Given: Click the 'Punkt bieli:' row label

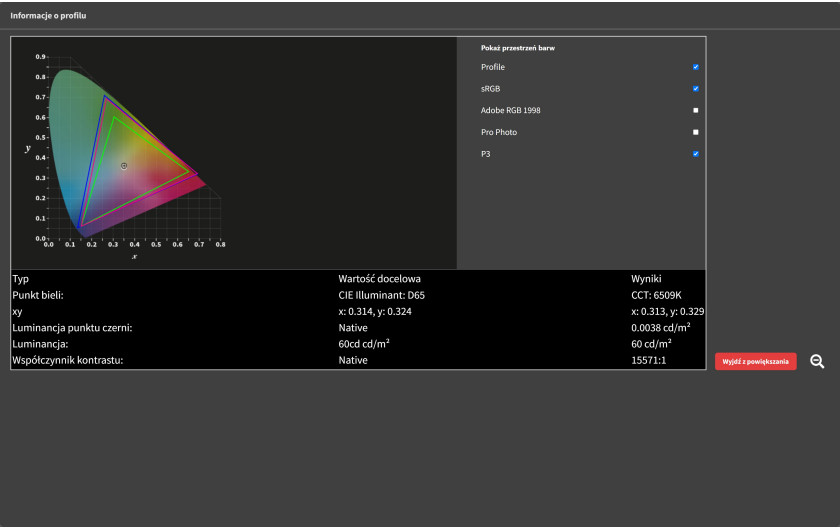Looking at the screenshot, I should 38,295.
